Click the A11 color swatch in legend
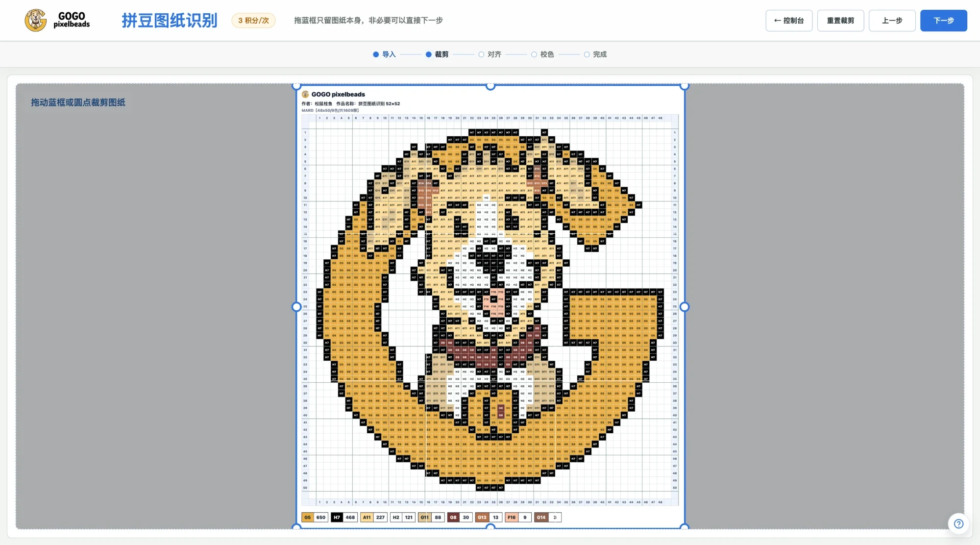Screen dimensions: 980x545 [367, 517]
